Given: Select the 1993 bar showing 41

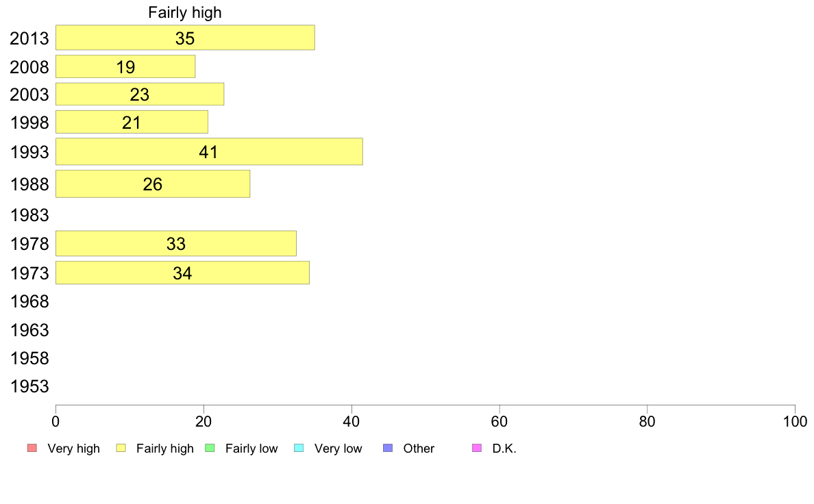Looking at the screenshot, I should pyautogui.click(x=209, y=151).
